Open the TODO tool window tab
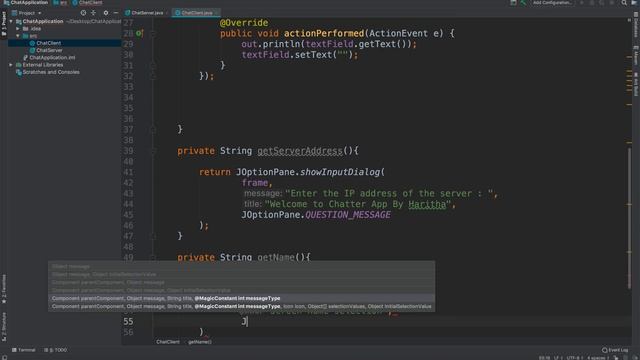Screen dimensions: 640x360 (x=55, y=350)
